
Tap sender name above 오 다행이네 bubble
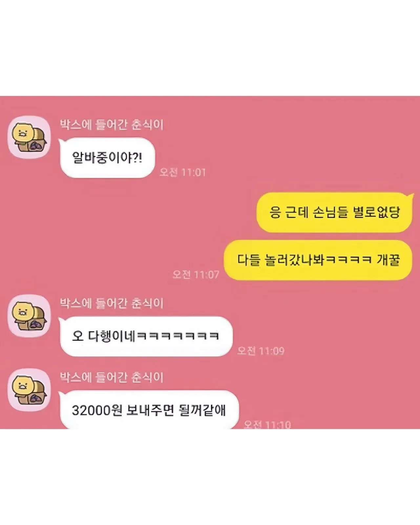[x=112, y=303]
